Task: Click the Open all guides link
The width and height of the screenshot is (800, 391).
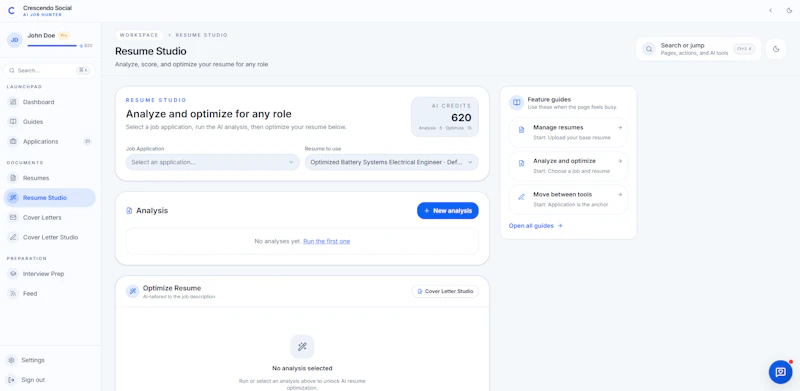Action: coord(535,226)
